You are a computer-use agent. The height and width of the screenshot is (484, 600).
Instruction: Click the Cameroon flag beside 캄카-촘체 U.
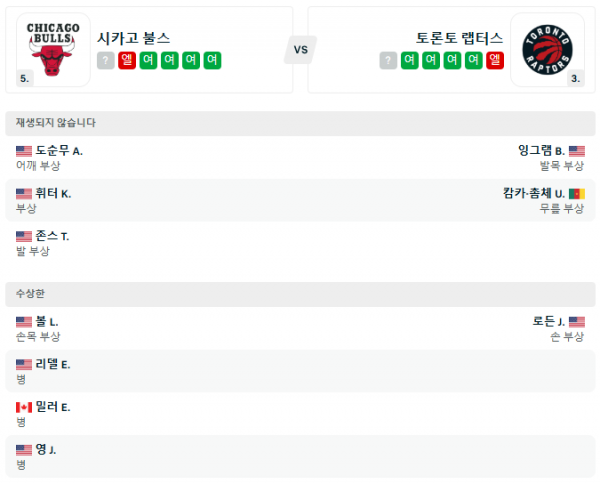pos(576,193)
